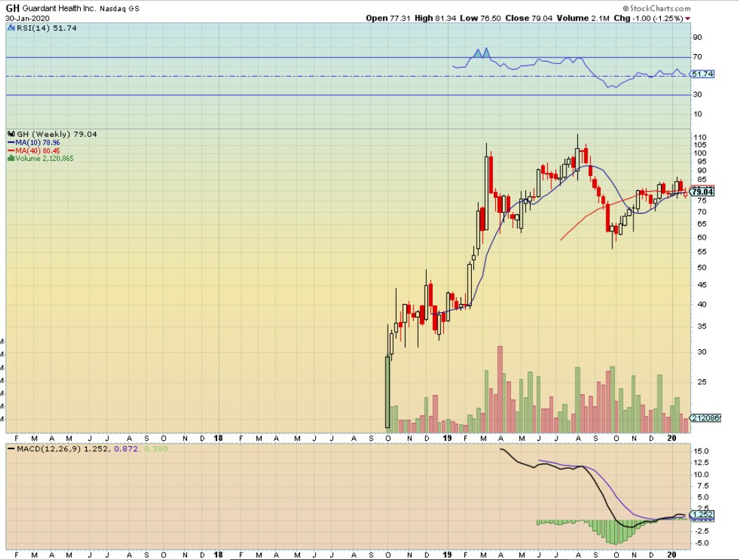Viewport: 739px width, 560px height.
Task: Click the Chg -1.00 (-1.25%) value
Action: click(649, 18)
